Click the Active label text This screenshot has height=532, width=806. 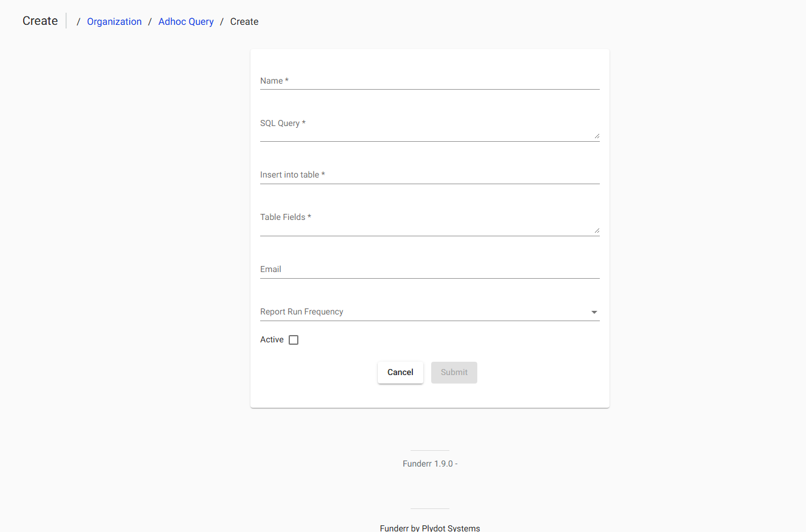[271, 339]
